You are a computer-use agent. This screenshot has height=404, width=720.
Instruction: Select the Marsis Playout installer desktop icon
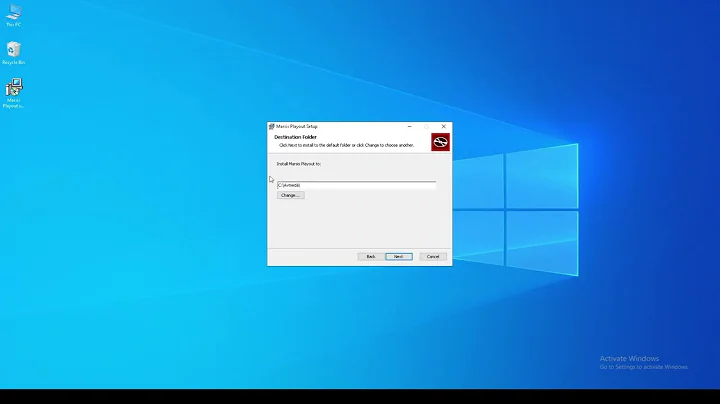point(14,93)
